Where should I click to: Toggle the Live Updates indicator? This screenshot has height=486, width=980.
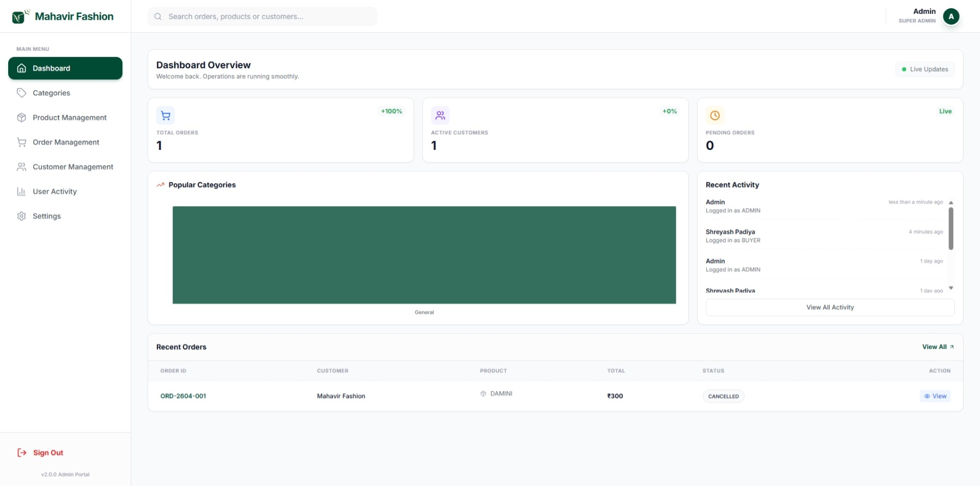925,69
